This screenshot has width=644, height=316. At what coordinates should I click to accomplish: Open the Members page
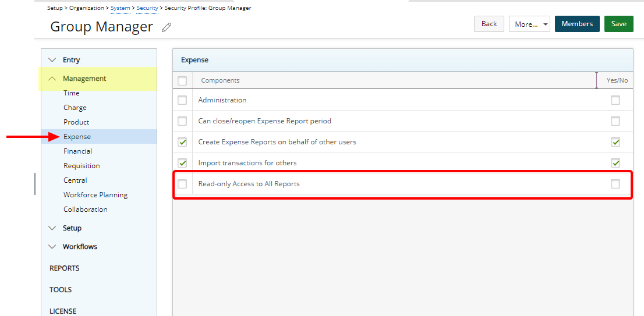point(576,24)
